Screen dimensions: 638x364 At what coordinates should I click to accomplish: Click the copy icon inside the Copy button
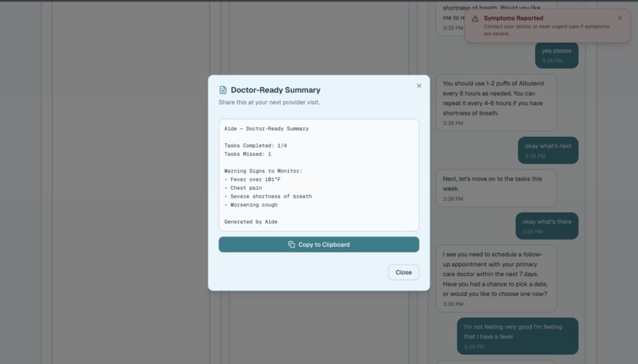click(x=291, y=245)
